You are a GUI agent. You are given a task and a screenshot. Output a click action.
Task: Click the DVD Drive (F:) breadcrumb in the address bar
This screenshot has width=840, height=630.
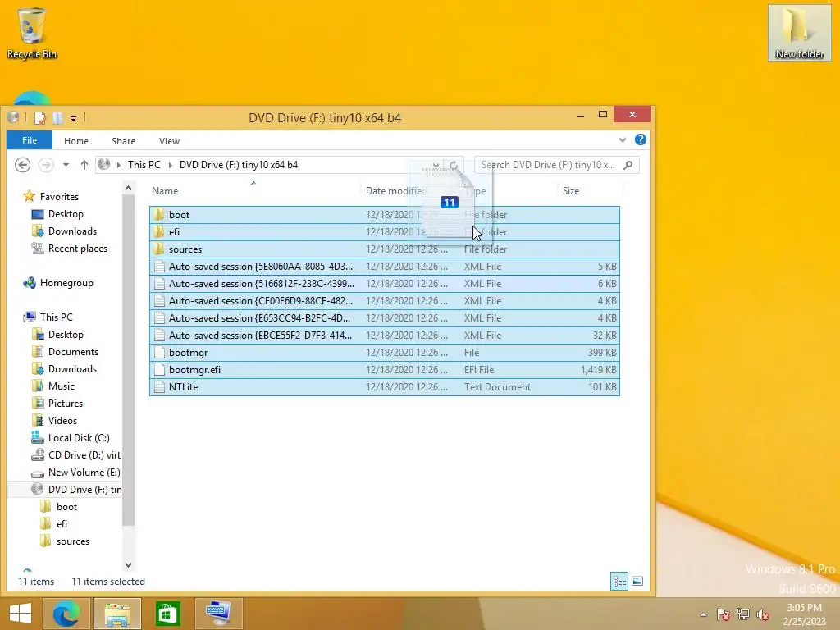click(239, 164)
